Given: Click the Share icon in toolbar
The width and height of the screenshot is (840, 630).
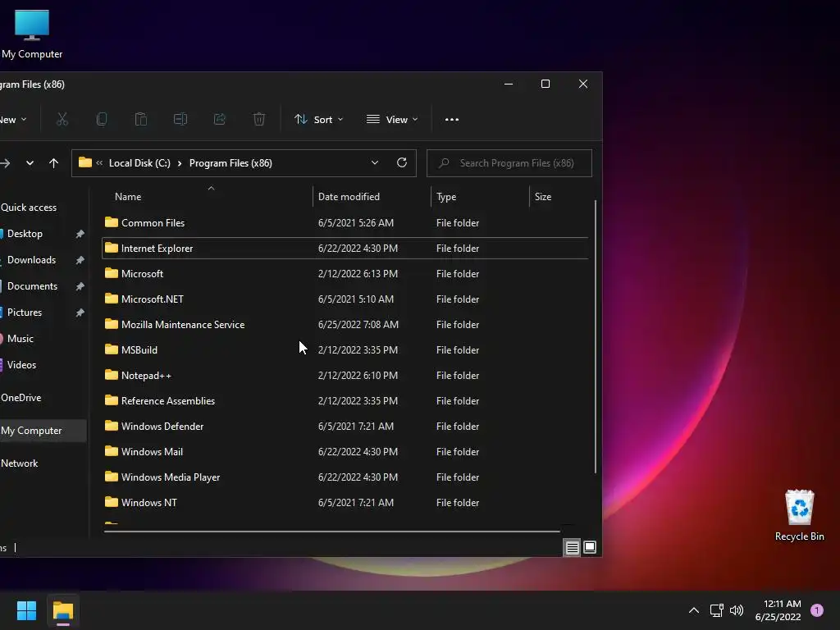Looking at the screenshot, I should pos(220,119).
